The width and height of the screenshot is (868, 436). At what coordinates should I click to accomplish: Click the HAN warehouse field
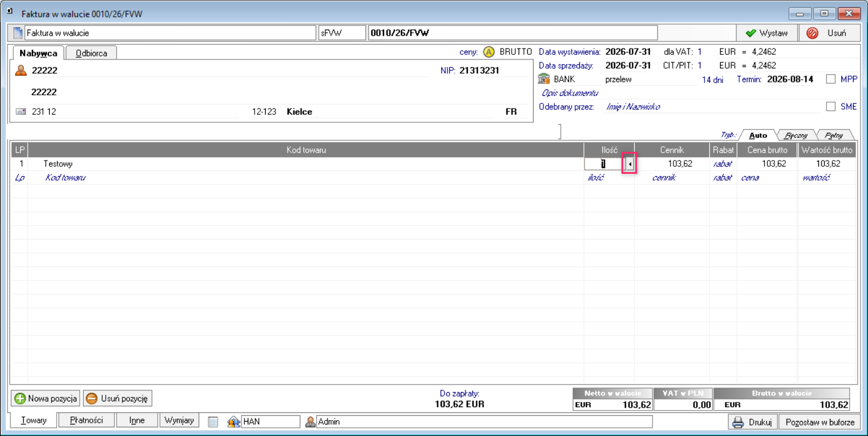point(270,422)
